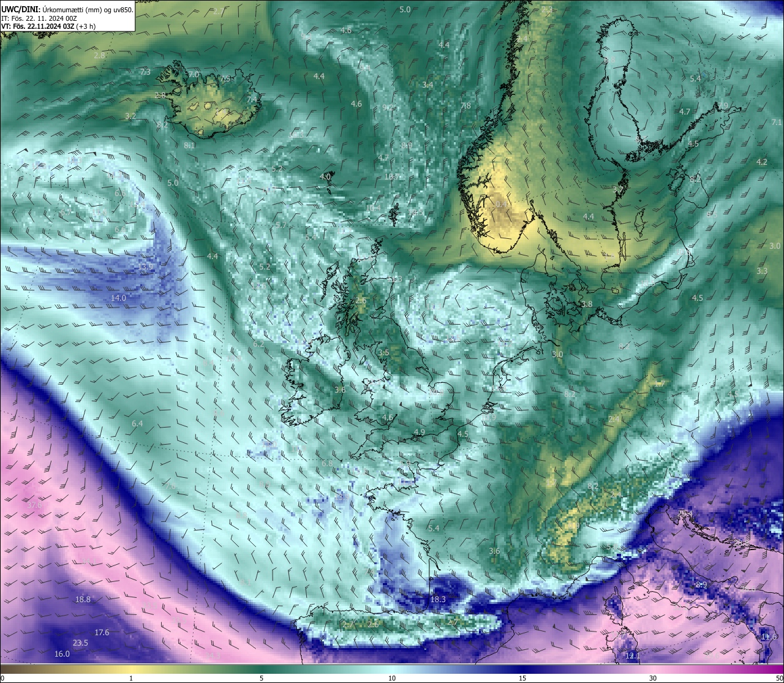Click the 4.9 value label over southern England
784x683 pixels.
coord(420,432)
